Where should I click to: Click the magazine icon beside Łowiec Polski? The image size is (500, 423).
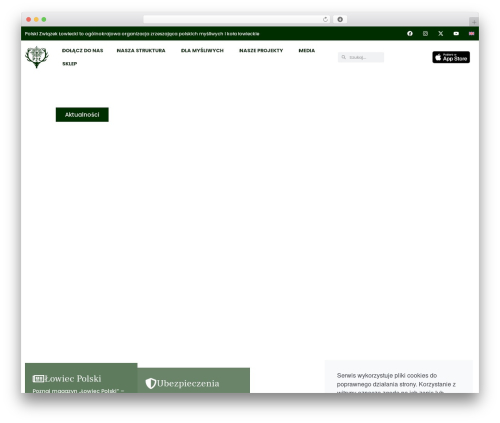[38, 379]
